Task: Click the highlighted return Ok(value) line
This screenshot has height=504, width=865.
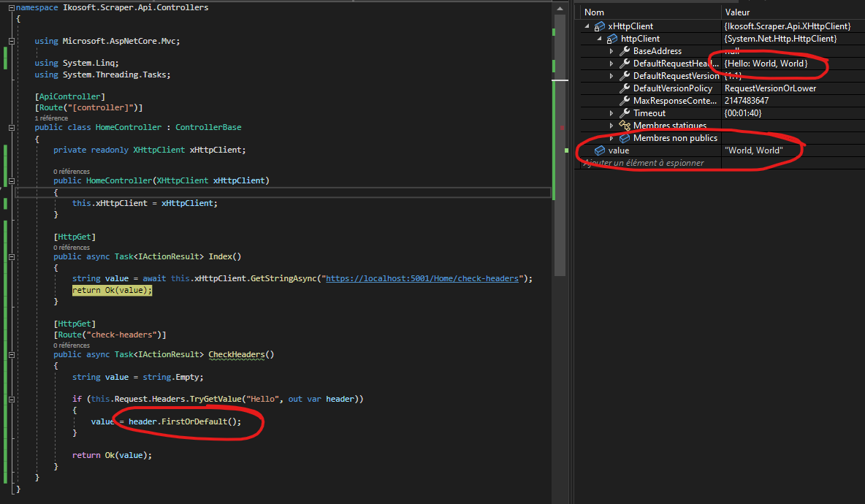Action: point(112,290)
